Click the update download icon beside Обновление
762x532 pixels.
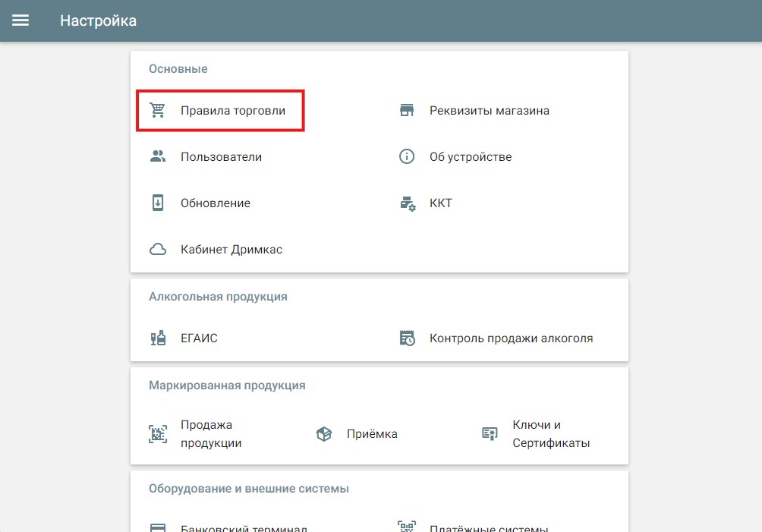tap(158, 203)
